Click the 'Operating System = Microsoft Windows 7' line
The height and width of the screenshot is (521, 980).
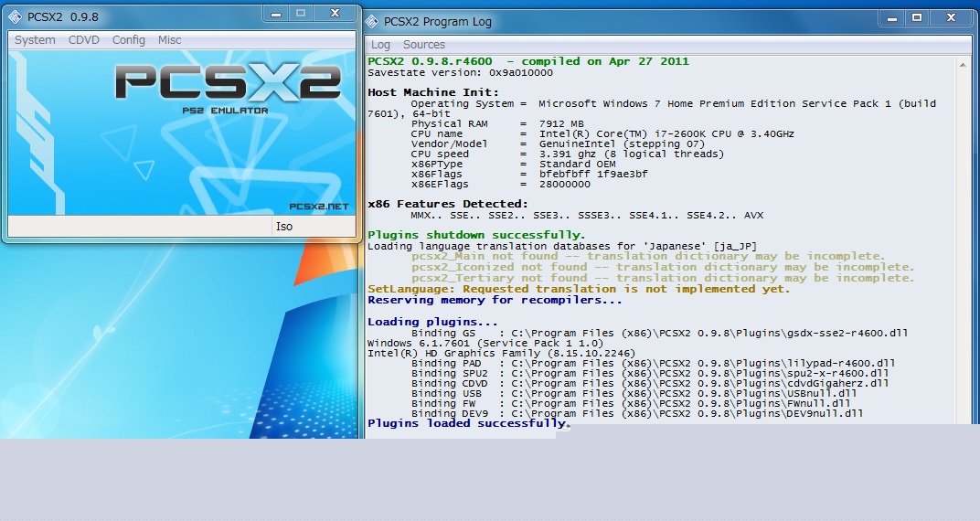tap(652, 109)
